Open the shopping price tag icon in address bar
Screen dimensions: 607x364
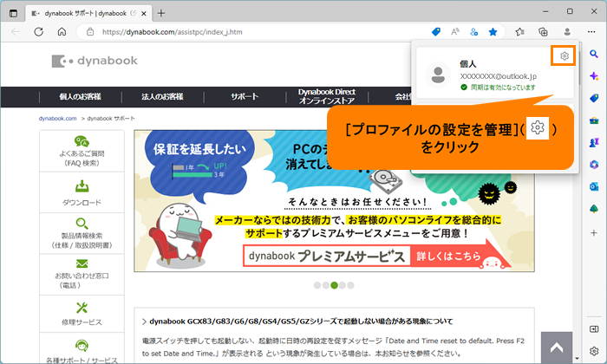pos(436,32)
